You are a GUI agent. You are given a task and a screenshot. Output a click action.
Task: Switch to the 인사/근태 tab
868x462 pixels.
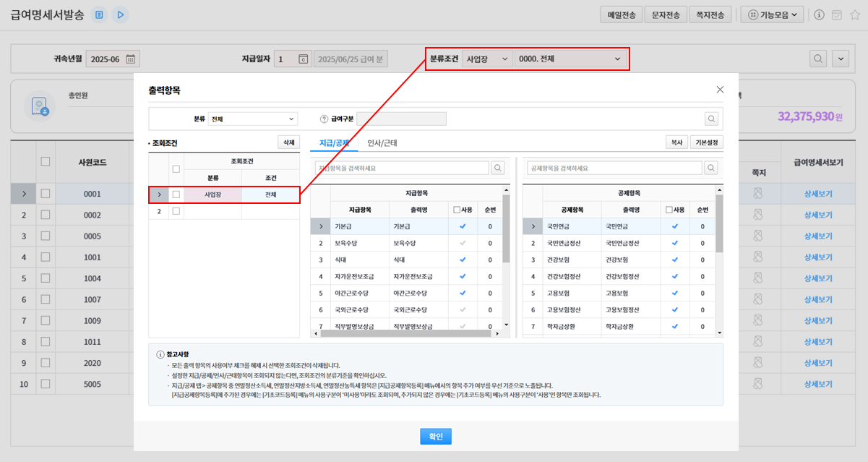tap(382, 142)
